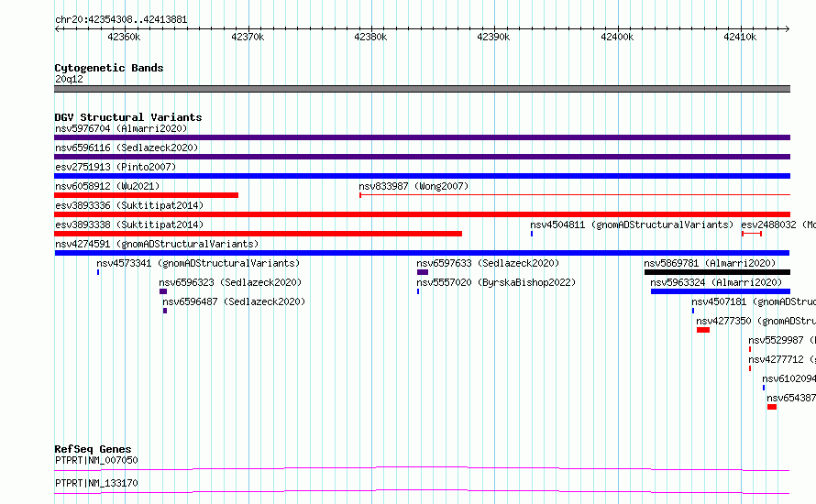Open the nsv6596116 (Sedlazeck2020) variant label

127,148
